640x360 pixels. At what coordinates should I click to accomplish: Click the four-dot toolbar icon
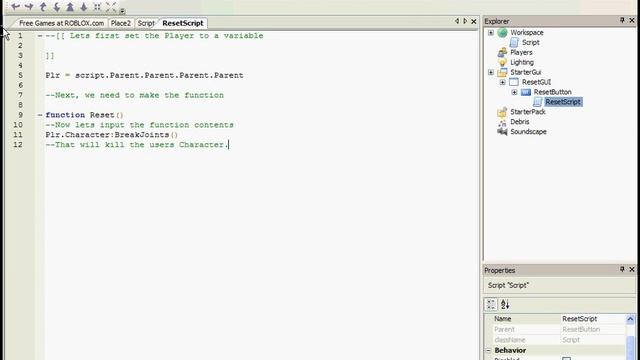(97, 7)
